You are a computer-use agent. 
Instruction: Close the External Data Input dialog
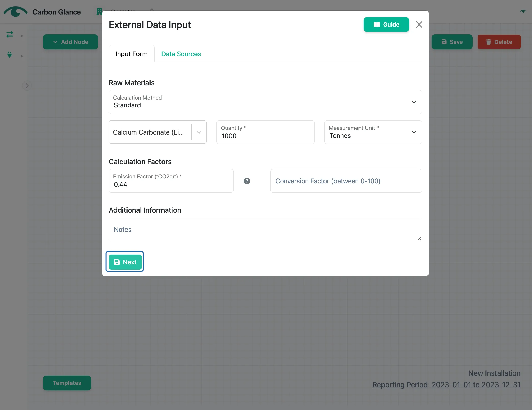click(x=419, y=25)
